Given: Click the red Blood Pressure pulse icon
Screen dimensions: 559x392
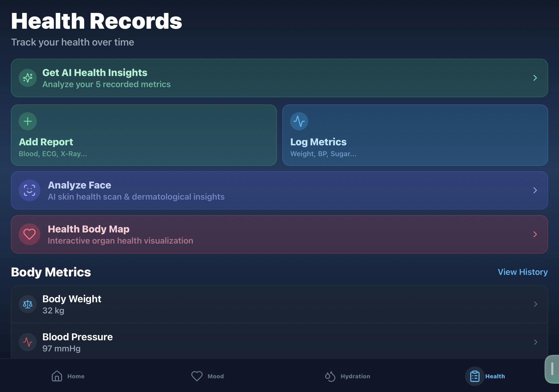Looking at the screenshot, I should click(x=28, y=342).
